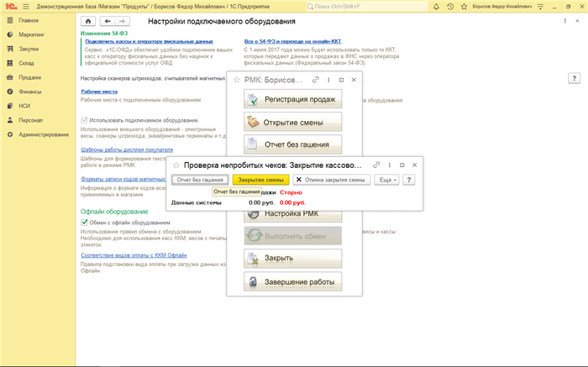Click the Изменения 54-ФЗ heading
Screen dimensions: 588x367
point(104,34)
